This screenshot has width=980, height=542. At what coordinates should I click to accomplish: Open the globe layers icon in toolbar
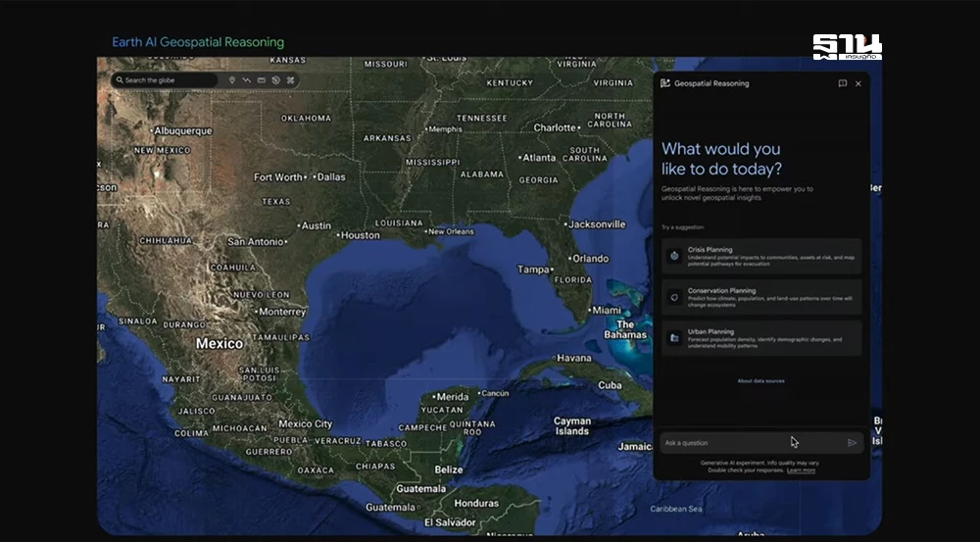pos(276,80)
